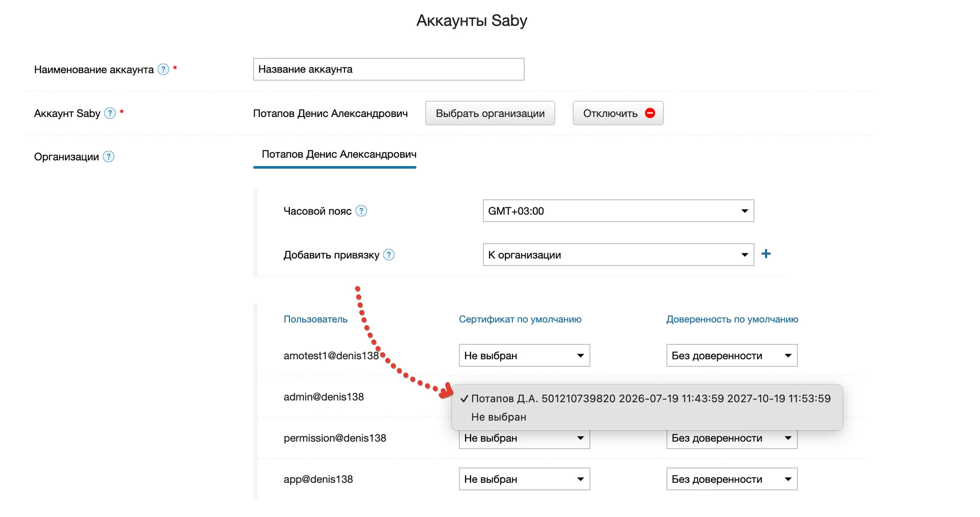Focus the Название аккаунта input field
This screenshot has width=980, height=517.
point(388,69)
